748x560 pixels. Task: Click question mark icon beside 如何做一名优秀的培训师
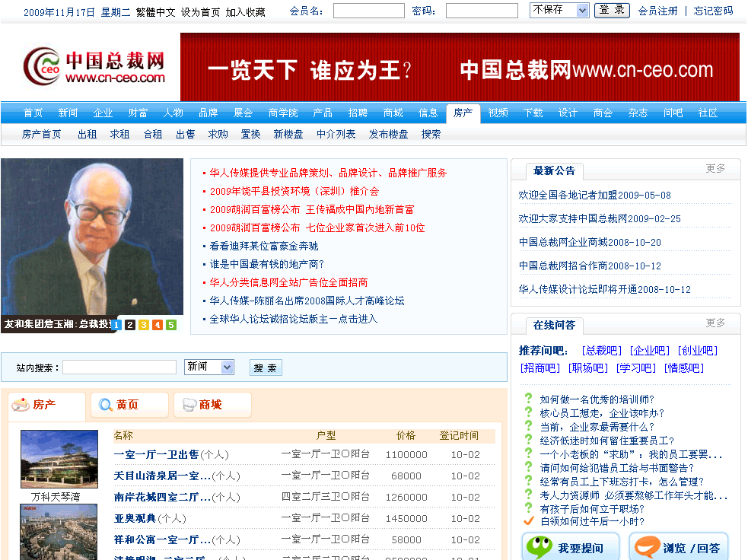(528, 398)
